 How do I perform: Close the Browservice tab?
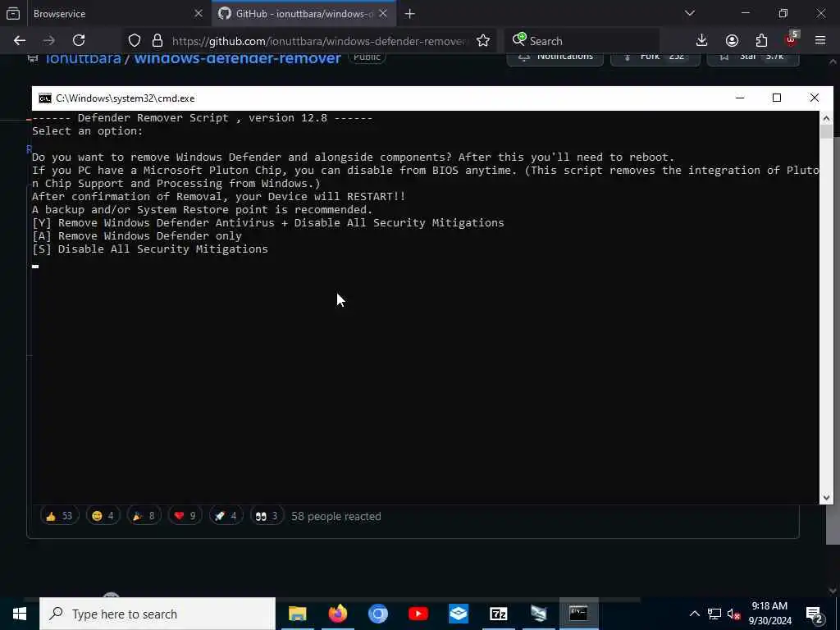click(199, 13)
